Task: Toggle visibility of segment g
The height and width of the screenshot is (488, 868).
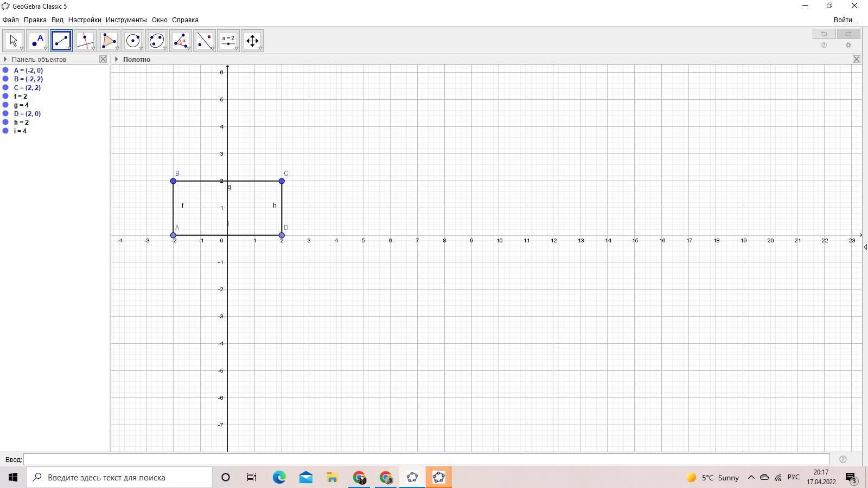Action: 5,105
